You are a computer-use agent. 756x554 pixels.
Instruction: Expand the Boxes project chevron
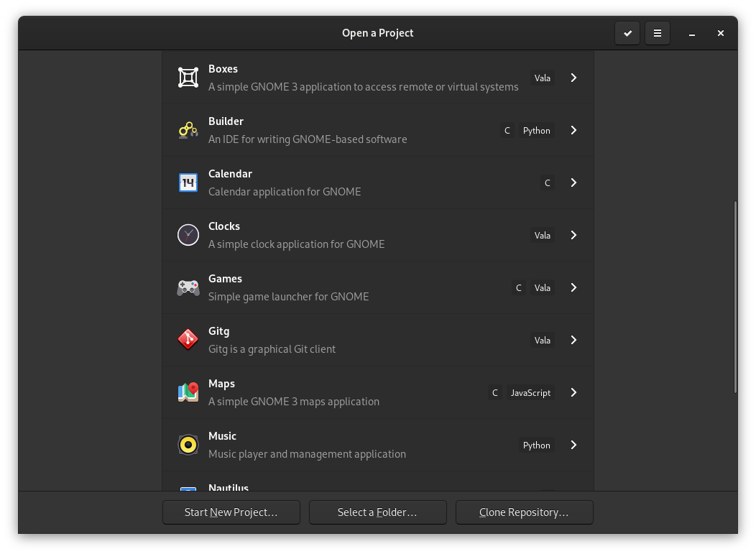[573, 78]
